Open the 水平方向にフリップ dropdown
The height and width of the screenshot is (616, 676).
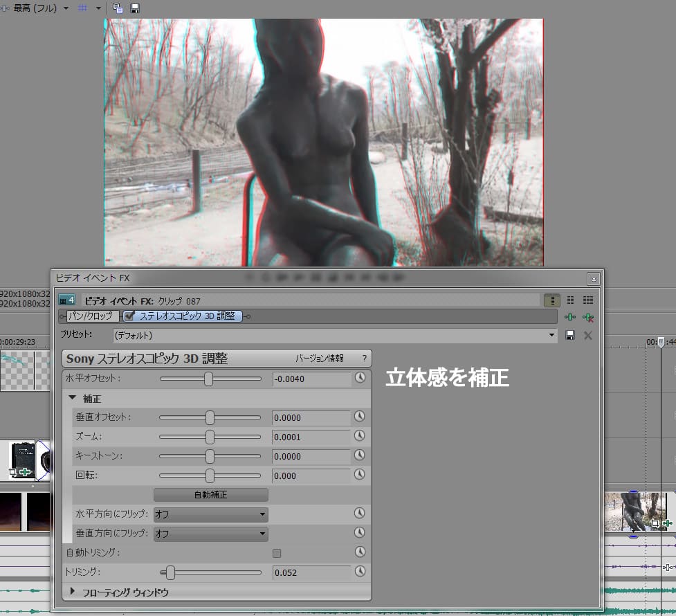pyautogui.click(x=262, y=514)
